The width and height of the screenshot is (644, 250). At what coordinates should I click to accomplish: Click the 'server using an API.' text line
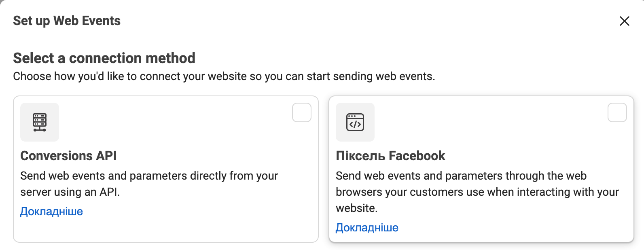70,192
